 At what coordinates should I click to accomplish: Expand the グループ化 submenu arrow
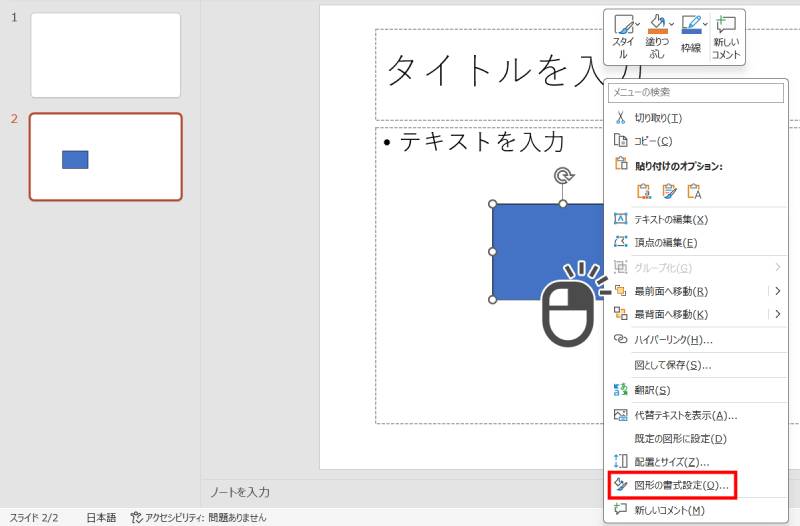778,267
